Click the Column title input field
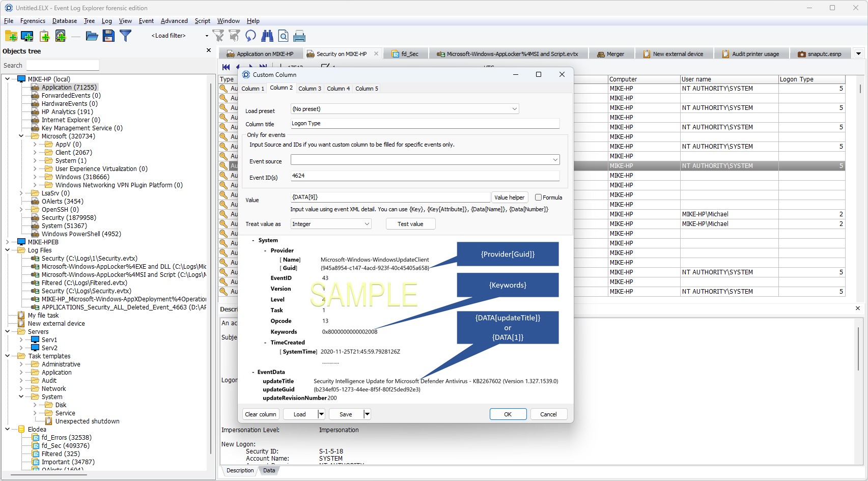This screenshot has width=868, height=481. point(425,124)
